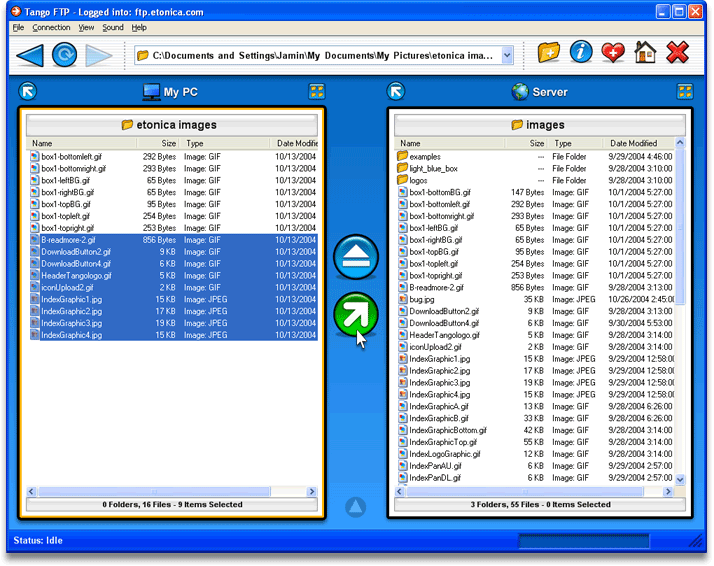Sort Server list by Type column
This screenshot has width=714, height=566.
576,143
